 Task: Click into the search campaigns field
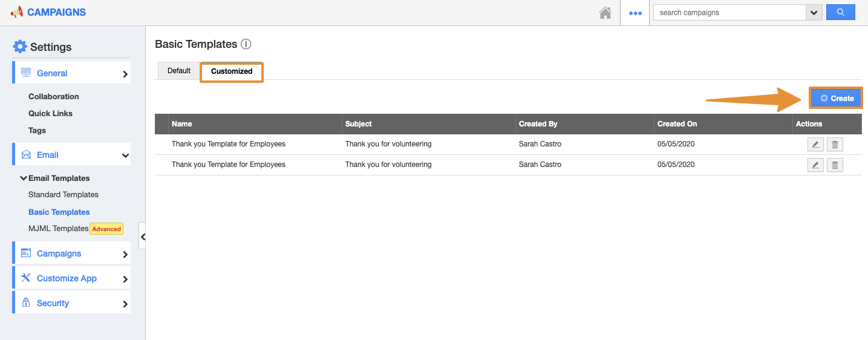coord(729,13)
